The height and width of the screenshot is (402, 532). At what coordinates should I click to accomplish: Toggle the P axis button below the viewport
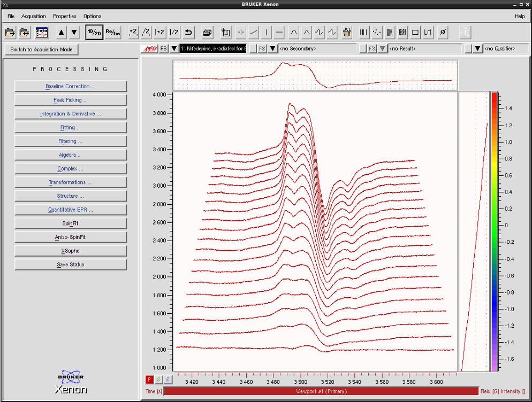[149, 379]
